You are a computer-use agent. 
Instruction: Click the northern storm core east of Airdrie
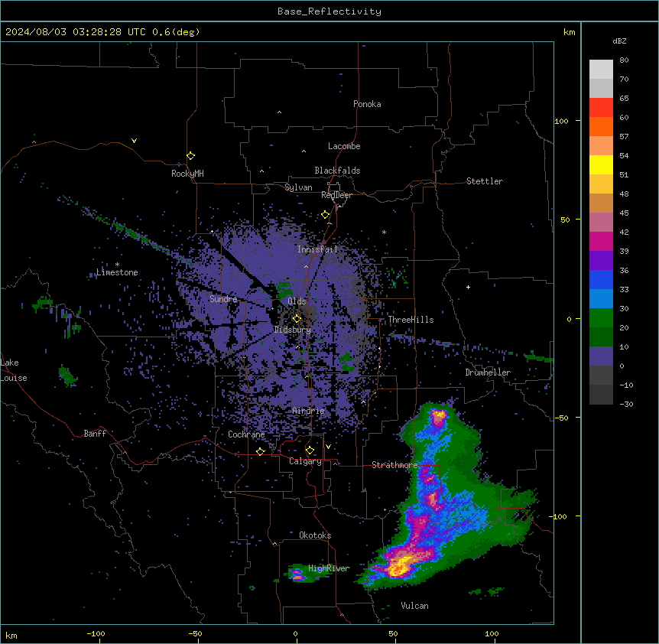tap(438, 418)
